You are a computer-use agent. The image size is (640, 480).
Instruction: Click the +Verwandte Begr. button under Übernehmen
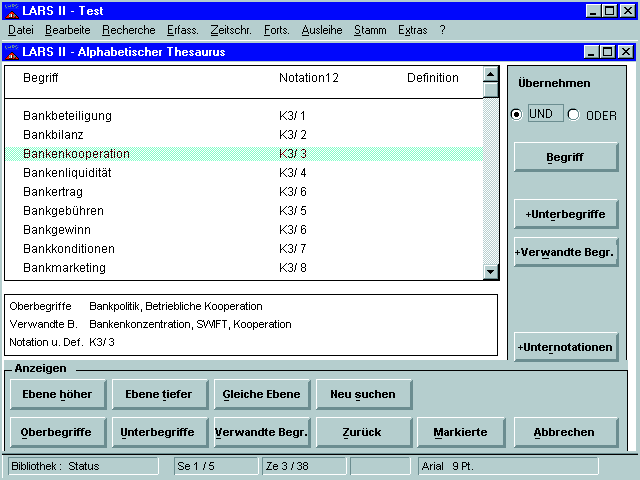tap(566, 252)
